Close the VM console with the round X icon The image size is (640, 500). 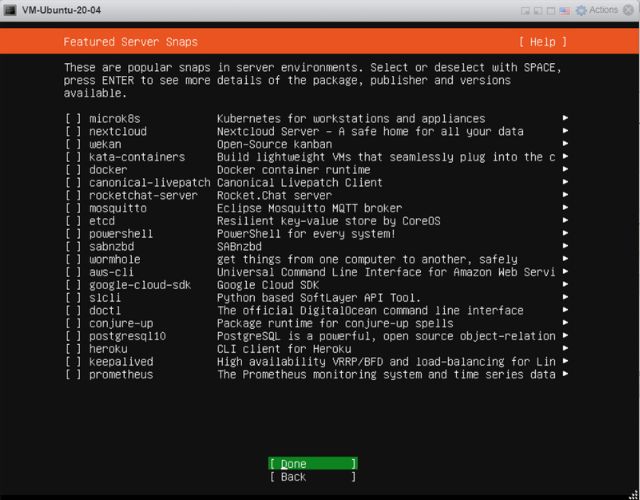(x=629, y=10)
